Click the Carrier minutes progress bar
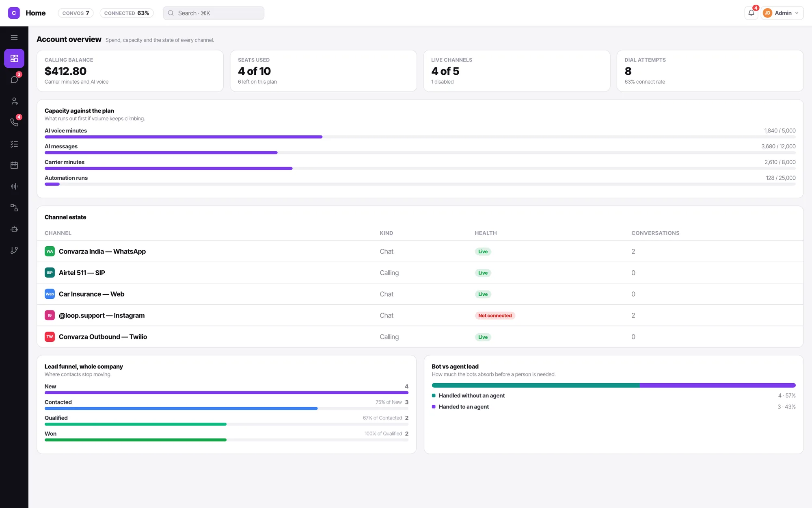Image resolution: width=812 pixels, height=508 pixels. pyautogui.click(x=420, y=168)
